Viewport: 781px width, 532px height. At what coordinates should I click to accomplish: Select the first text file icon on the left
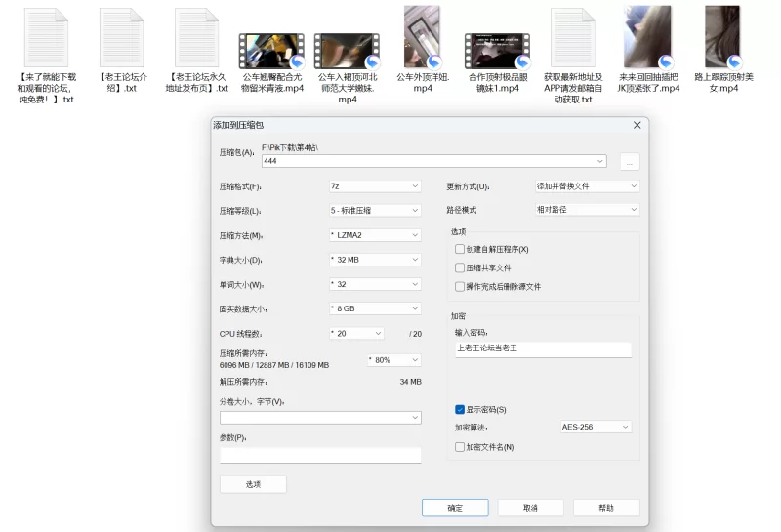click(45, 37)
